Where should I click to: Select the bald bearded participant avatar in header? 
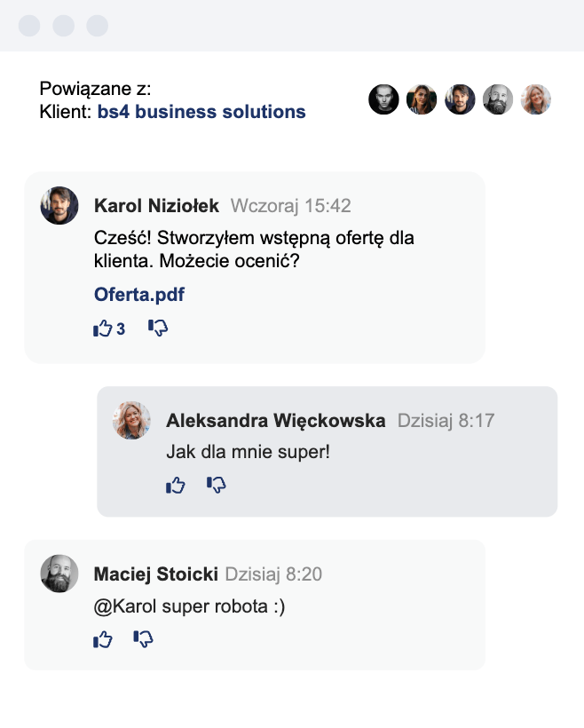(x=498, y=99)
